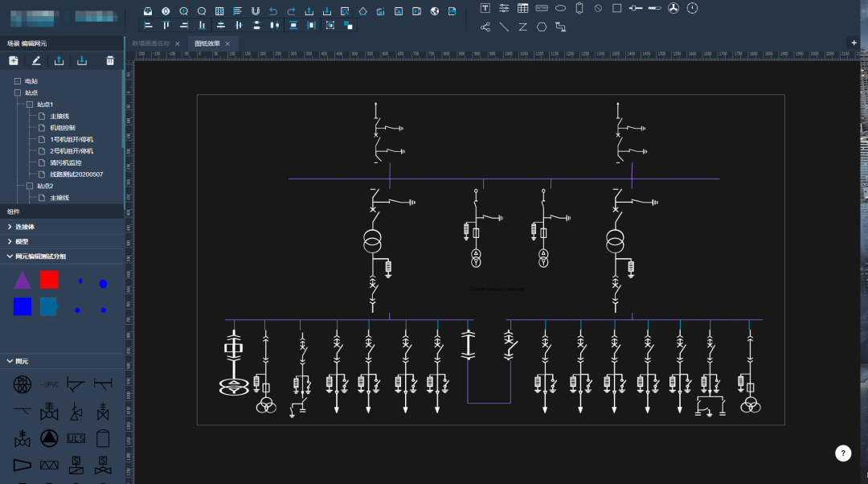Viewport: 868px width, 484px height.
Task: Toggle the 站点1 tree node box
Action: tap(30, 105)
